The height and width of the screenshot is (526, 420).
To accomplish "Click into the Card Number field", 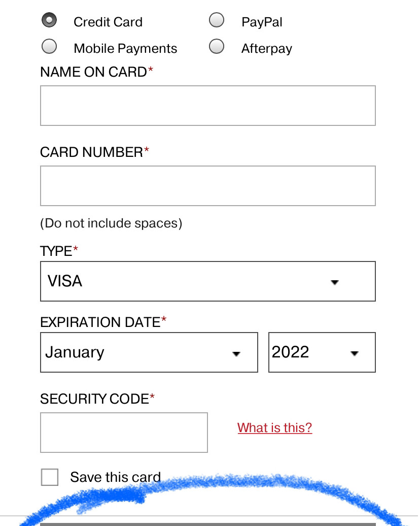I will coord(208,185).
